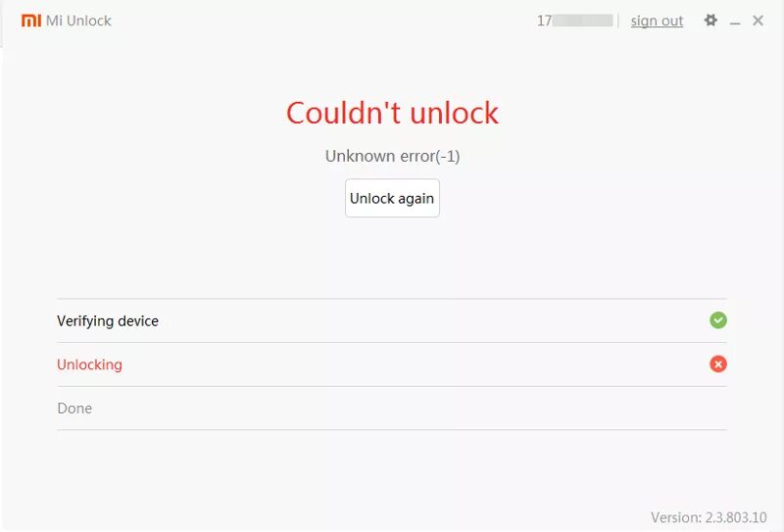784x532 pixels.
Task: Minimize the Mi Unlock window
Action: [734, 22]
